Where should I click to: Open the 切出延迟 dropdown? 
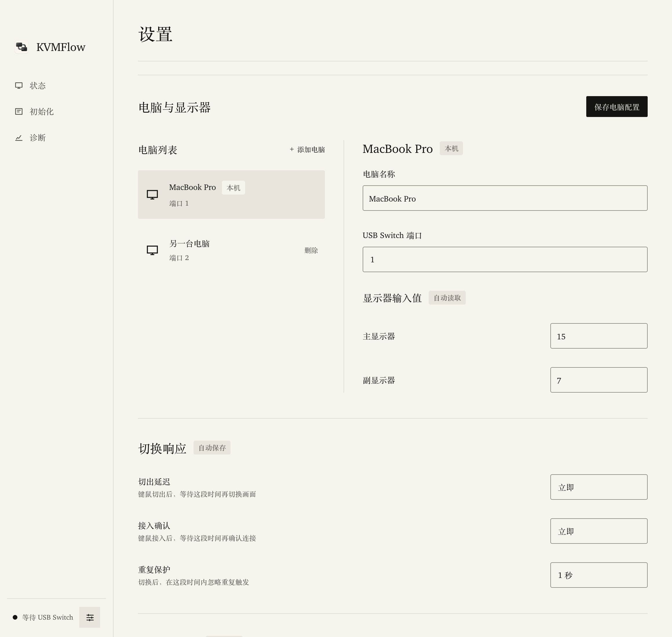599,487
